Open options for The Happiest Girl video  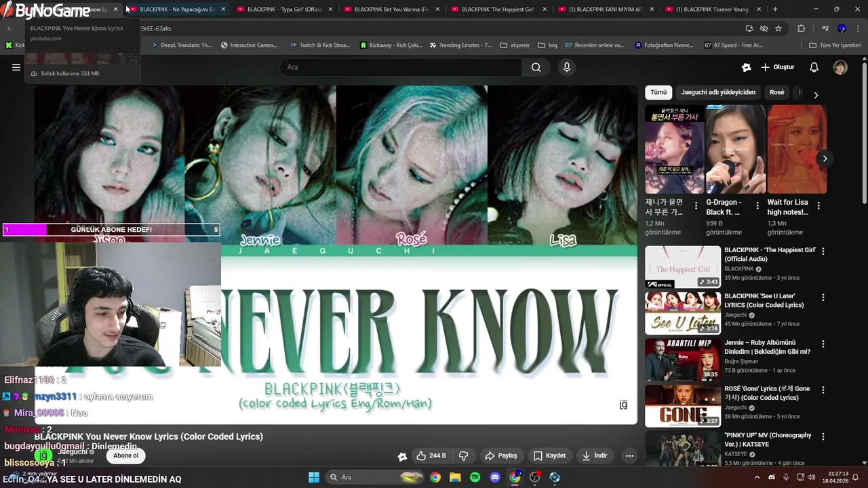tap(823, 251)
